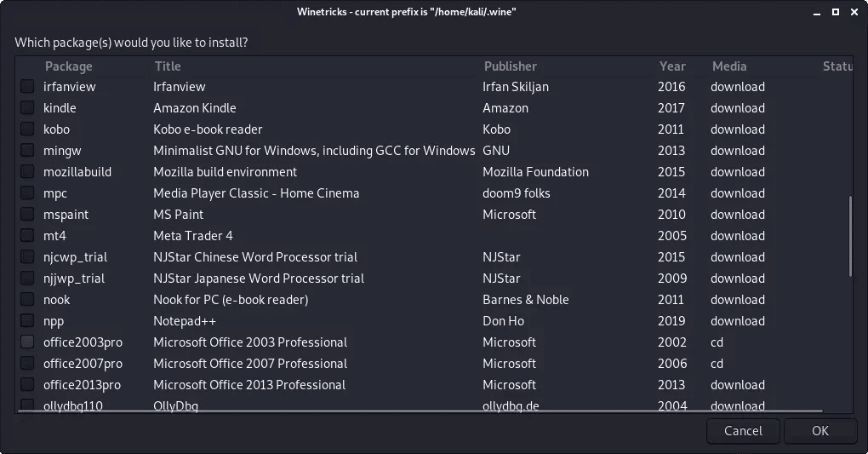Select the Meta Trader 4 row
868x454 pixels.
point(193,236)
